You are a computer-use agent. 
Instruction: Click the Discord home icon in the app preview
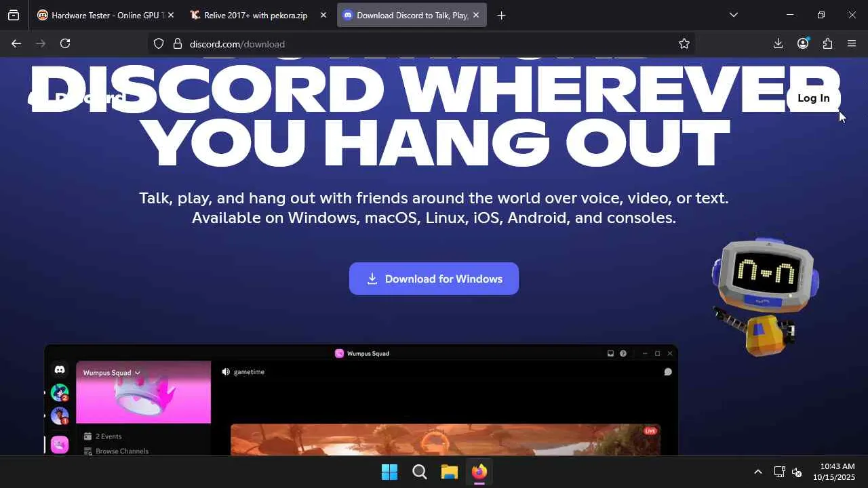(x=60, y=369)
